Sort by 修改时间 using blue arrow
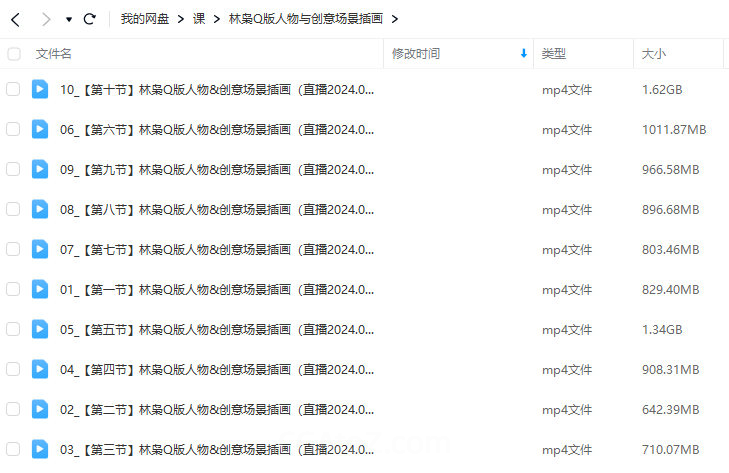The image size is (729, 473). click(x=524, y=53)
